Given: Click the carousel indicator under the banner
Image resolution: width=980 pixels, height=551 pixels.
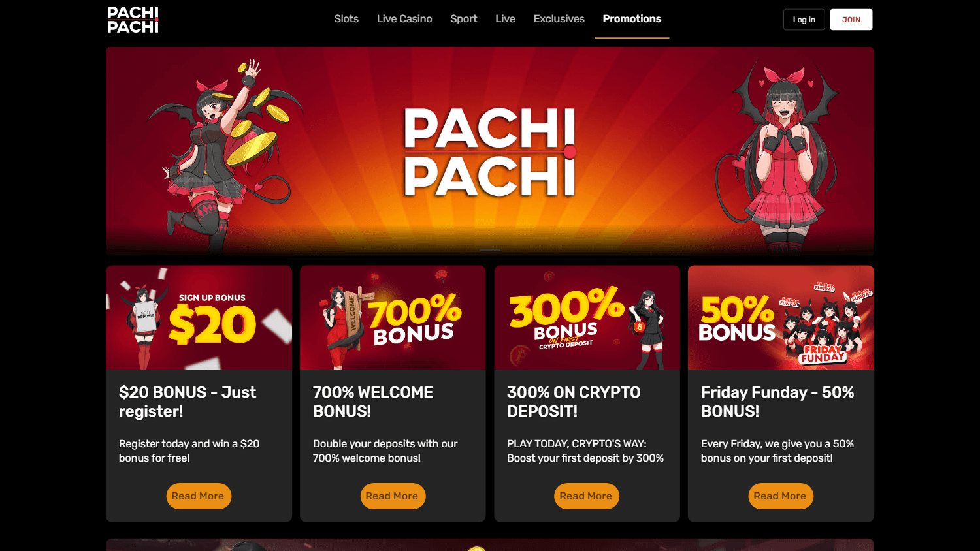Looking at the screenshot, I should (490, 250).
